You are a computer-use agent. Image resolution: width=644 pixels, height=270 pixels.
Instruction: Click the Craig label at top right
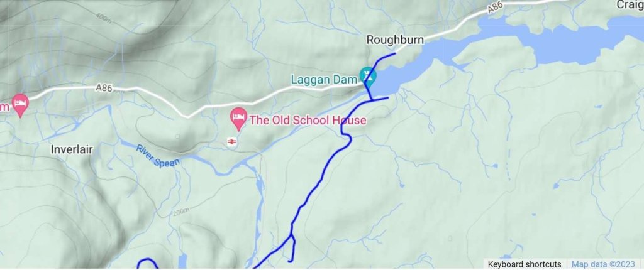click(630, 5)
